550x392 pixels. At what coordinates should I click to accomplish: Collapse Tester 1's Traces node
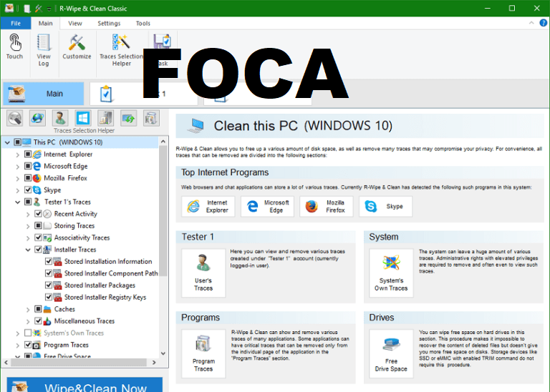pyautogui.click(x=17, y=202)
